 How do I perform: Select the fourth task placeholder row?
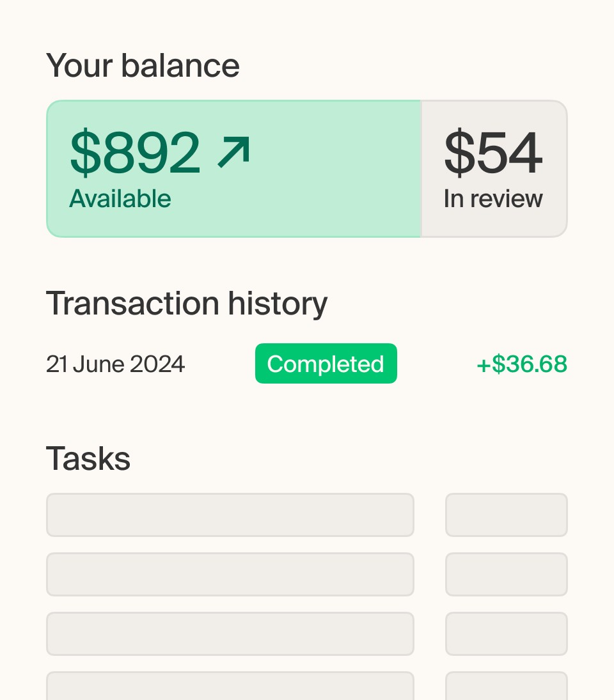(x=230, y=686)
